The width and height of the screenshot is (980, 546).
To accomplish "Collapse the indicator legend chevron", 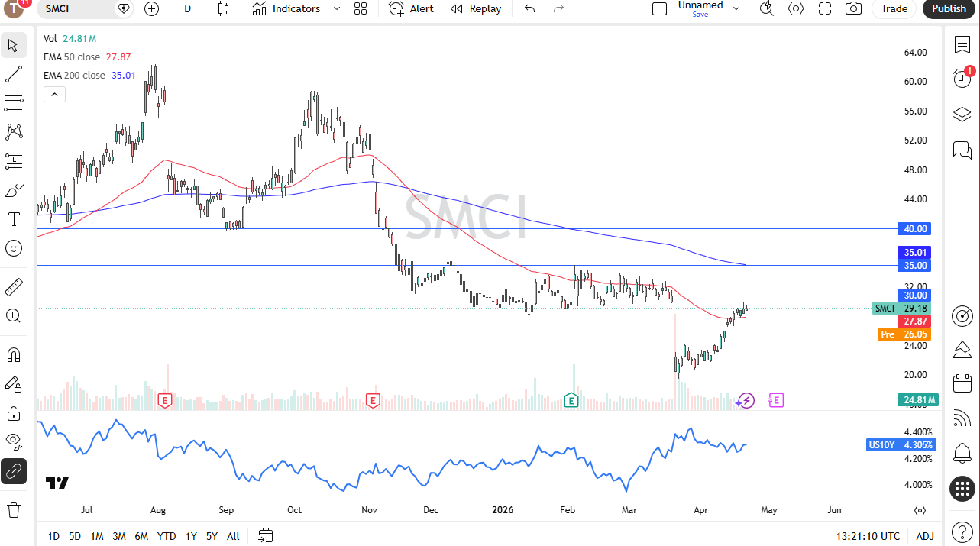I will [x=54, y=95].
